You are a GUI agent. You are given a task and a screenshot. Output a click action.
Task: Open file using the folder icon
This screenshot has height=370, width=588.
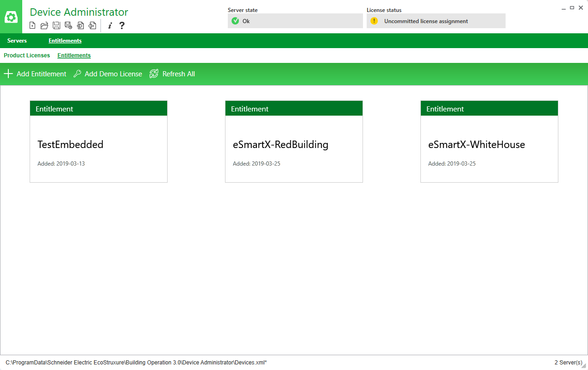click(x=44, y=25)
